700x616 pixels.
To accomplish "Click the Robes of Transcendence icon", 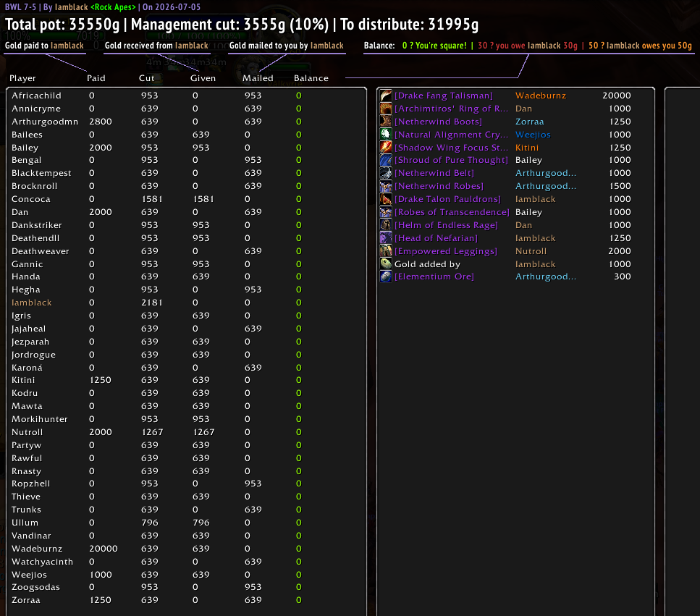I will click(386, 212).
